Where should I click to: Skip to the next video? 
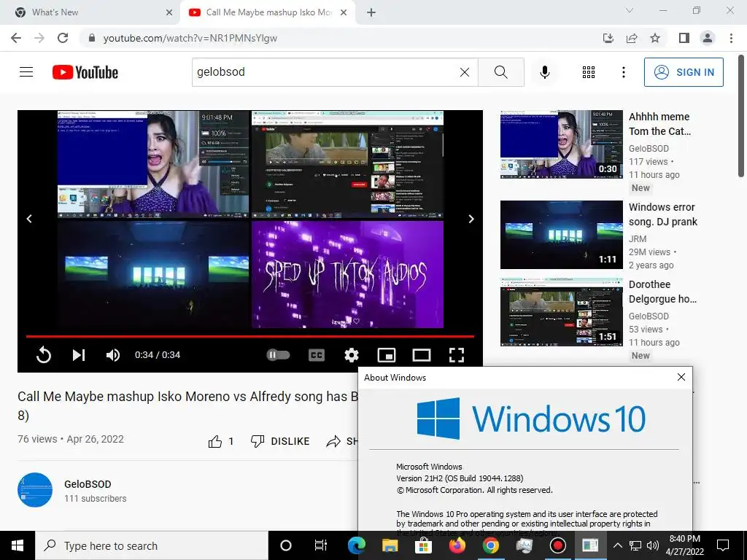pos(79,355)
